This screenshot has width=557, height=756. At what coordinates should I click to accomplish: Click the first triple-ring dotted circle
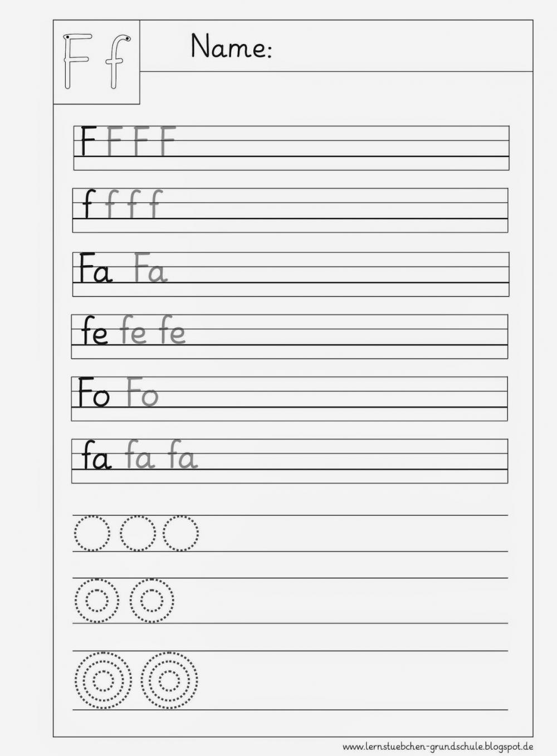(x=103, y=680)
